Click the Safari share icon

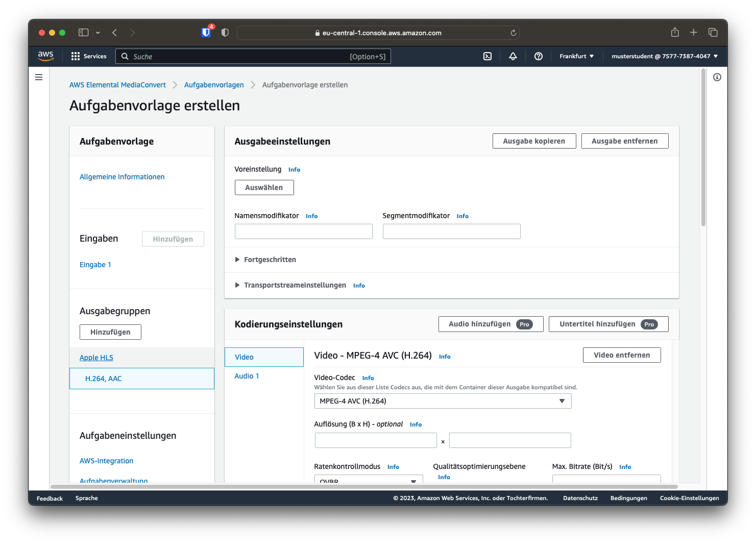pos(675,32)
